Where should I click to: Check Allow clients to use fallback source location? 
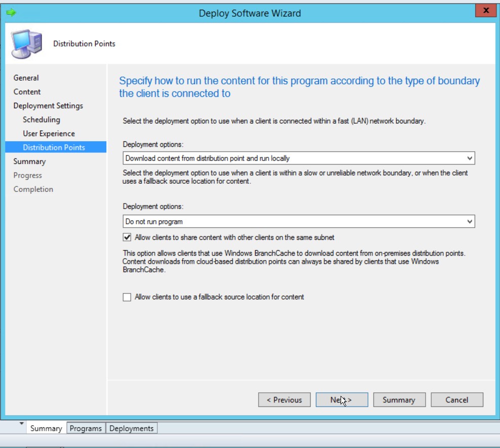(x=127, y=297)
